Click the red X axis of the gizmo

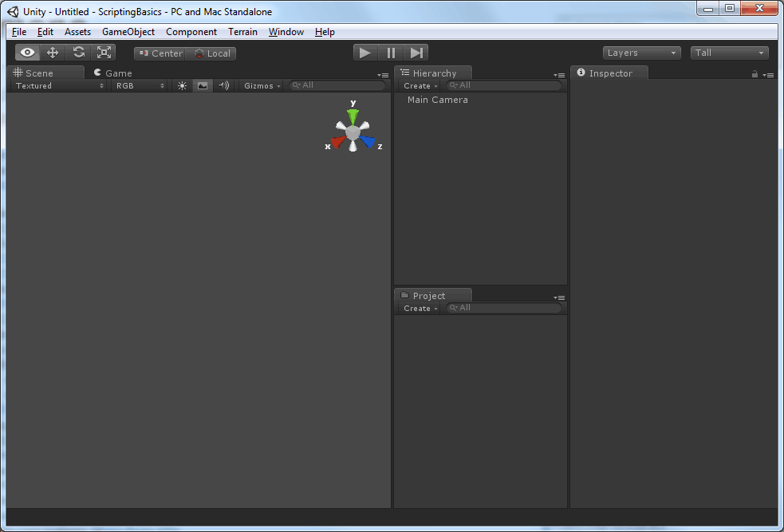[x=338, y=142]
